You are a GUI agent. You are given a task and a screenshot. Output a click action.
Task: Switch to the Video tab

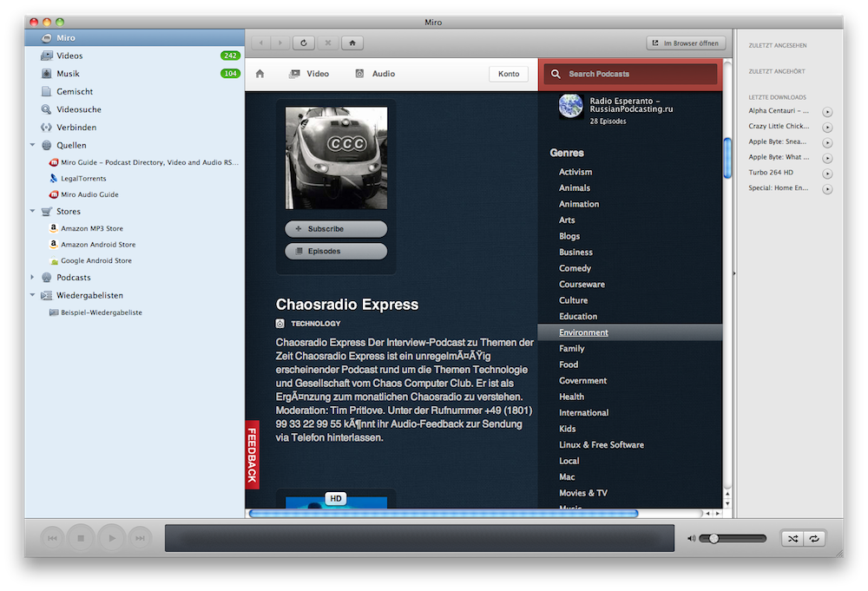(x=309, y=74)
